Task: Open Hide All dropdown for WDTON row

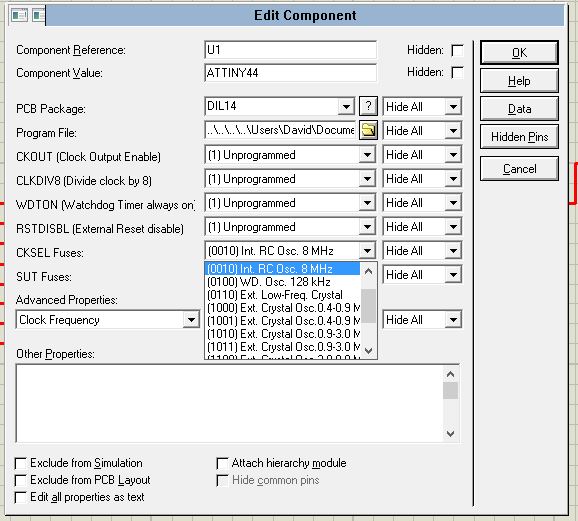Action: point(453,203)
